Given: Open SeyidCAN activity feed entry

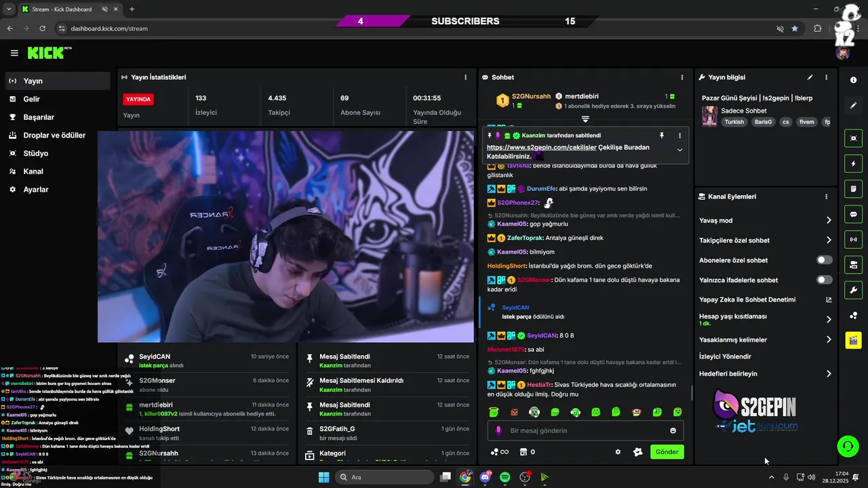Looking at the screenshot, I should (207, 361).
